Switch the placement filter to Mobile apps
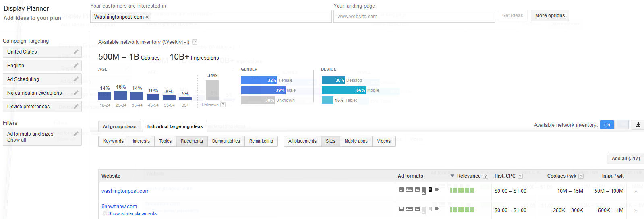The width and height of the screenshot is (644, 219). click(x=356, y=141)
